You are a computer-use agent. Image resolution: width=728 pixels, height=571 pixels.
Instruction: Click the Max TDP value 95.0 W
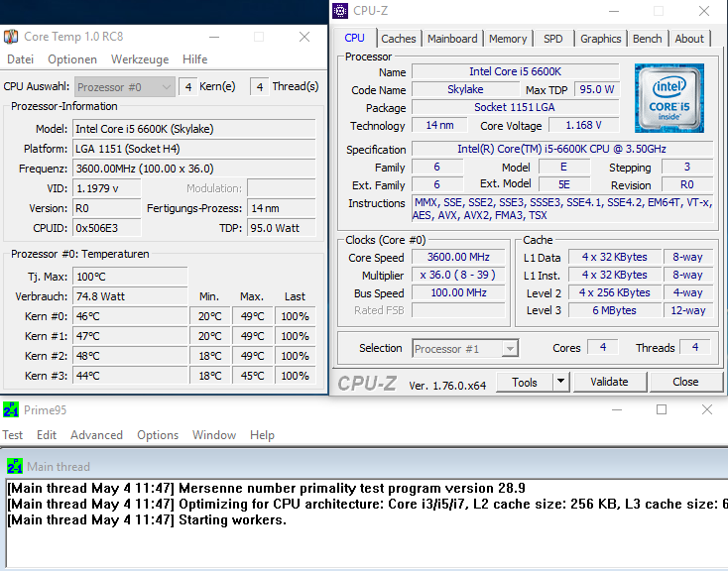[597, 89]
